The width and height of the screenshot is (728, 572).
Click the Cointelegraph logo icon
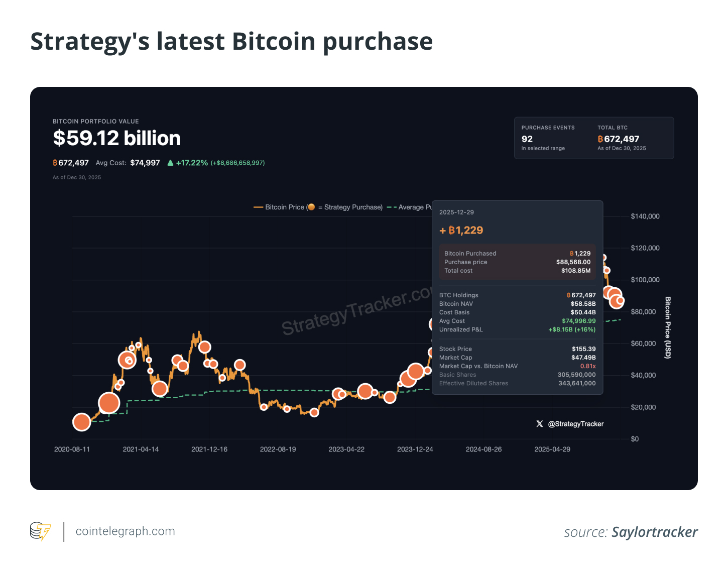(x=40, y=531)
